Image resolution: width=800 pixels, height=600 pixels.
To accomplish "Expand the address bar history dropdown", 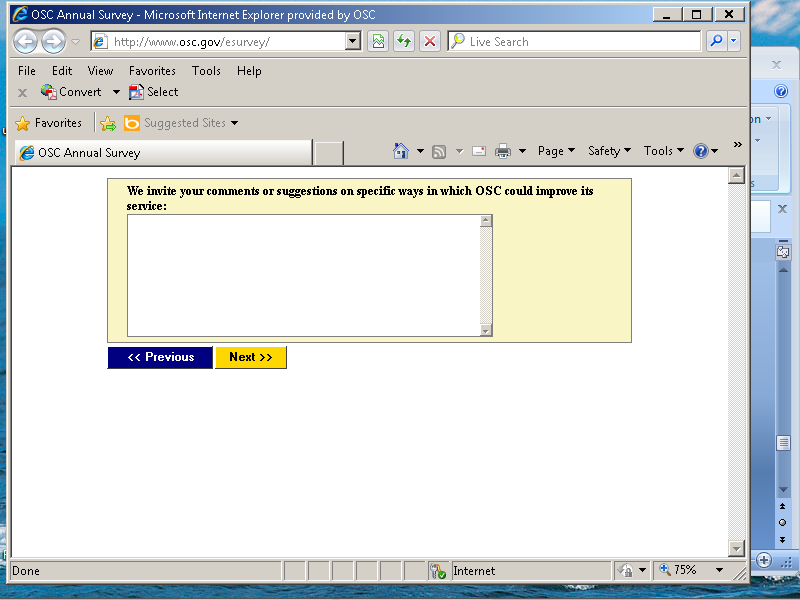I will point(353,41).
